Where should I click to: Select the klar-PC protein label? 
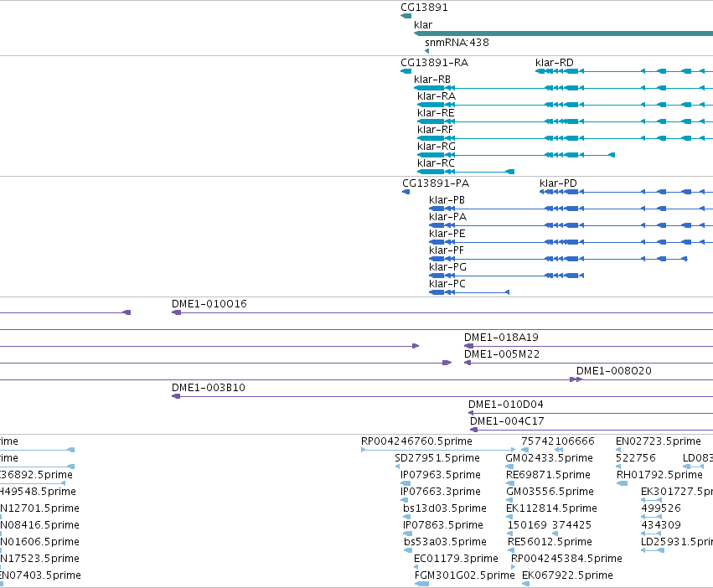[x=447, y=284]
